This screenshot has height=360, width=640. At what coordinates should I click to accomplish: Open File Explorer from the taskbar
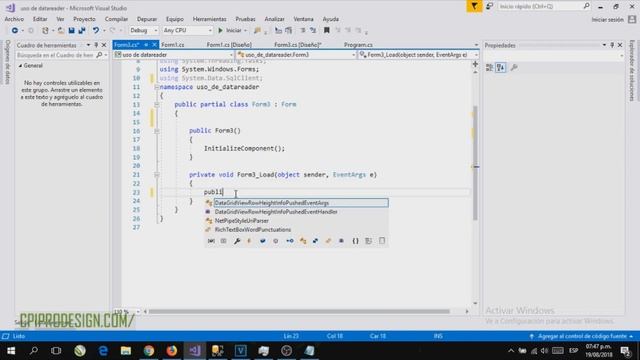126,351
